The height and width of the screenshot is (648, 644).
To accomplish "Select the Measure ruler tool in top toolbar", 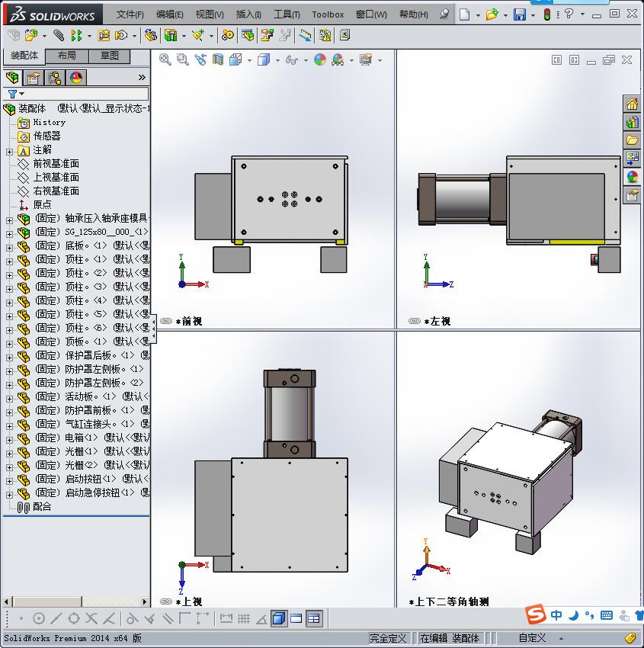I will pyautogui.click(x=305, y=35).
